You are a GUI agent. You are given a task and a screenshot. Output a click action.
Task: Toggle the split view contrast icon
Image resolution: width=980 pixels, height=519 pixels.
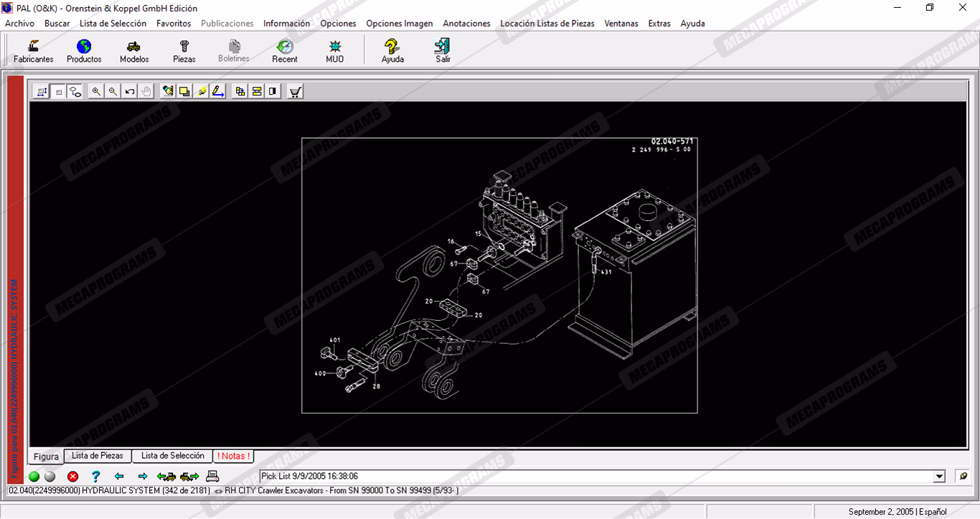tap(273, 91)
